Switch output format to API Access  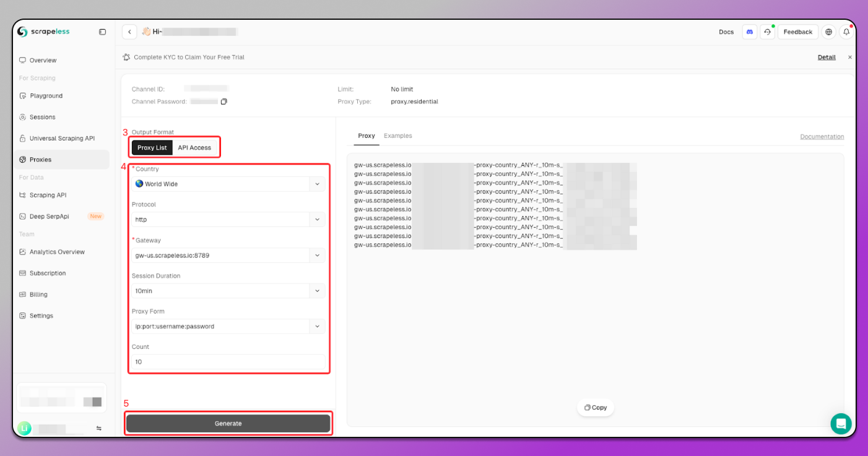point(194,148)
